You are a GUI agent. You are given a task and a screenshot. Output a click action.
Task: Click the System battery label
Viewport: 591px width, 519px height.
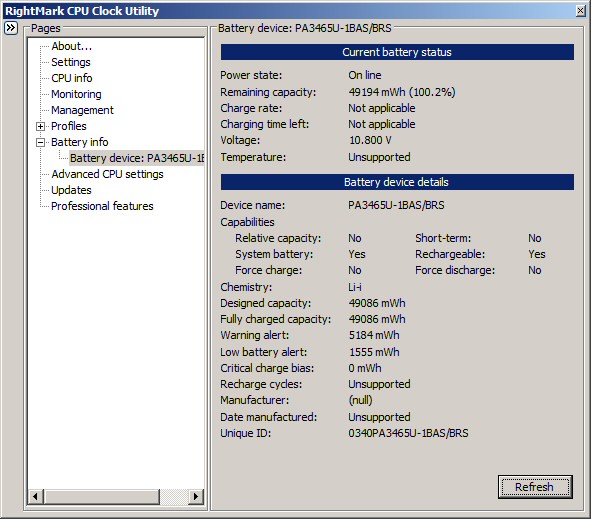[x=274, y=254]
